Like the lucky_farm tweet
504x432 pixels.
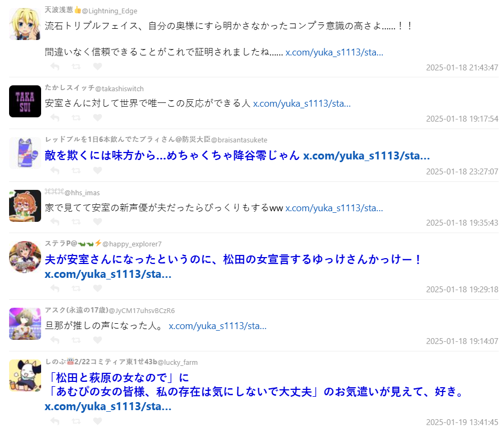point(97,421)
